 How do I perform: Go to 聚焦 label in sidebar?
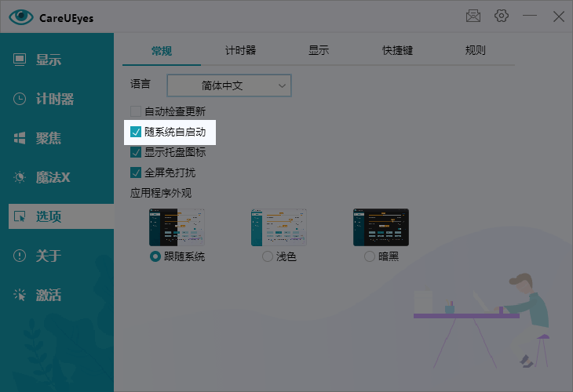49,138
